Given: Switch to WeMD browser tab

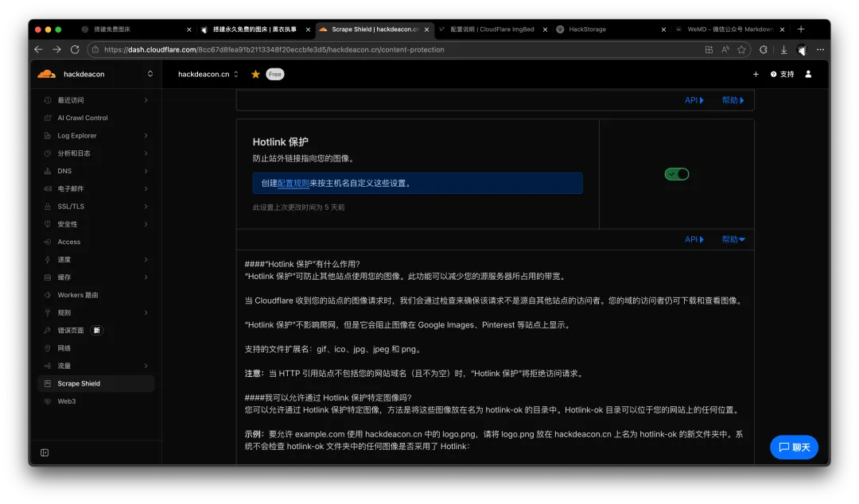Looking at the screenshot, I should (x=730, y=29).
